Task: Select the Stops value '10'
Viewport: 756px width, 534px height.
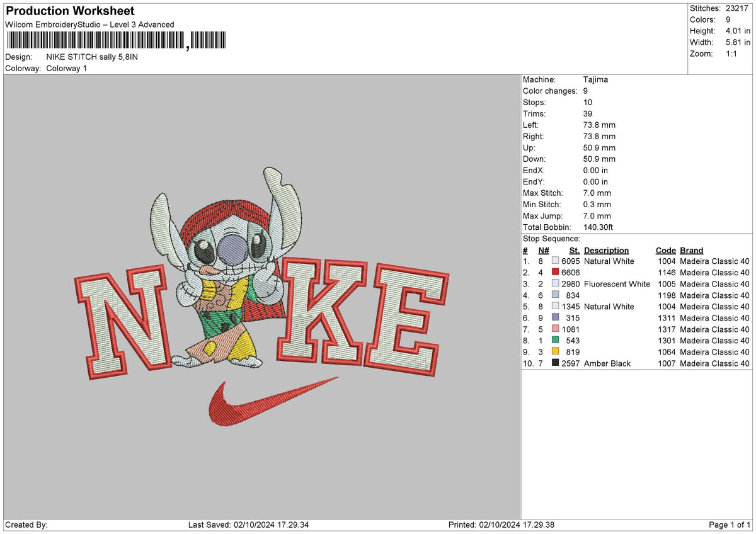Action: point(588,103)
